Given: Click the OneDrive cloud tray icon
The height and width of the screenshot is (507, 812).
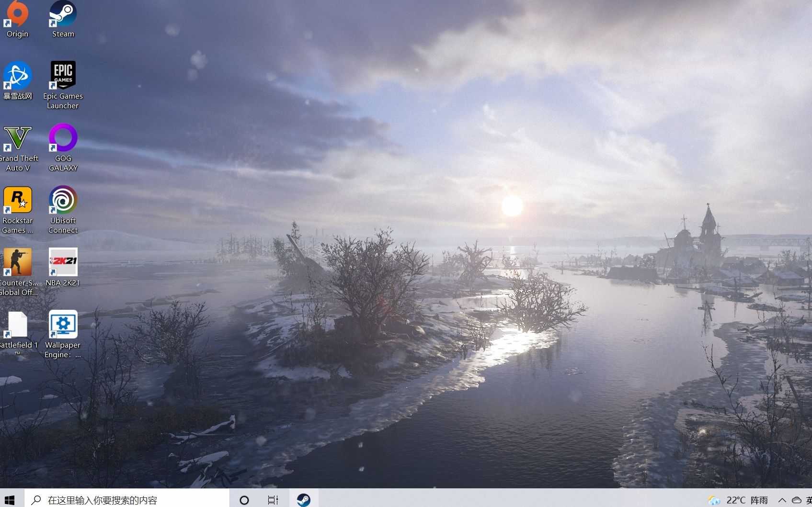Looking at the screenshot, I should [797, 500].
